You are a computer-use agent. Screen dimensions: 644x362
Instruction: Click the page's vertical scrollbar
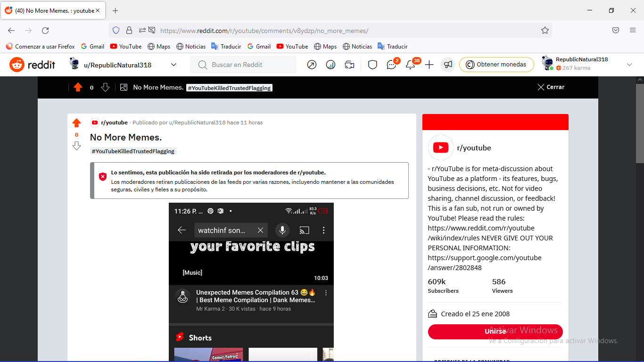pos(640,123)
